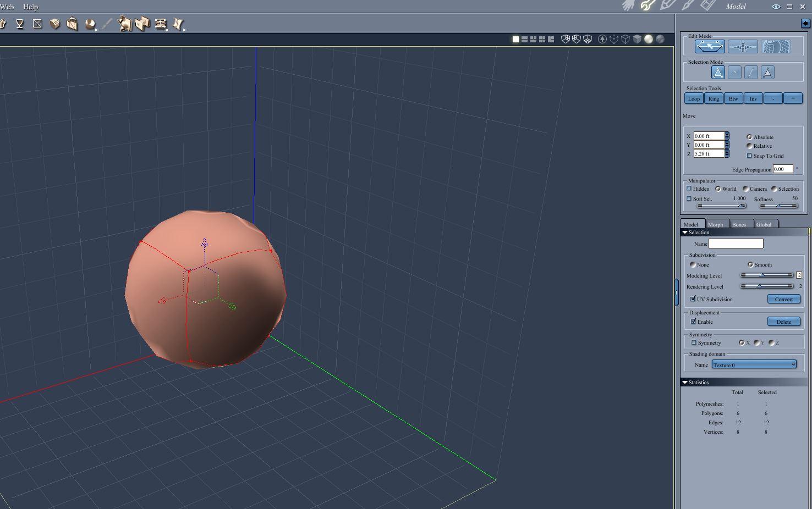Open the Storyboard room pencil icon
This screenshot has width=812, height=509.
pyautogui.click(x=668, y=6)
